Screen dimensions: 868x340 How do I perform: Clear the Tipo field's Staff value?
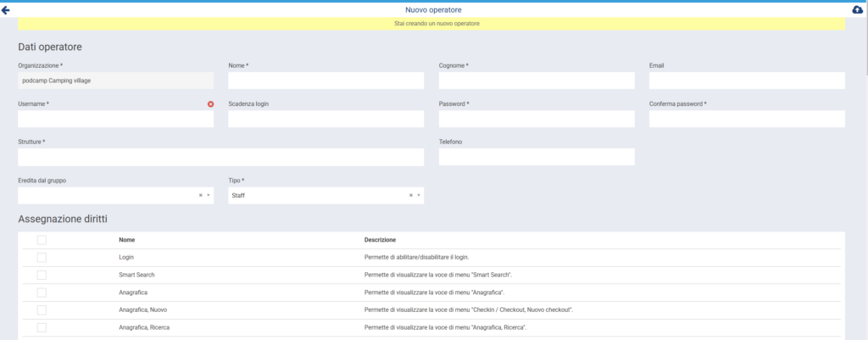(411, 195)
